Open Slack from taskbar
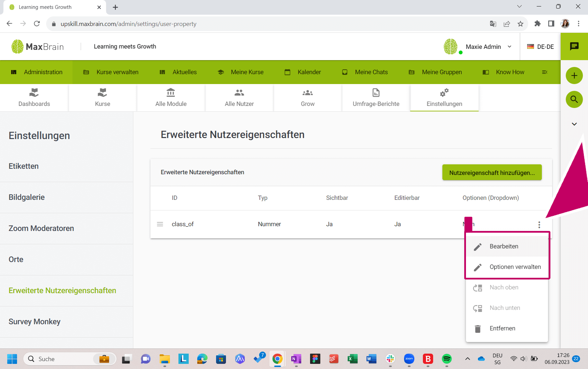The width and height of the screenshot is (588, 369). click(x=390, y=359)
